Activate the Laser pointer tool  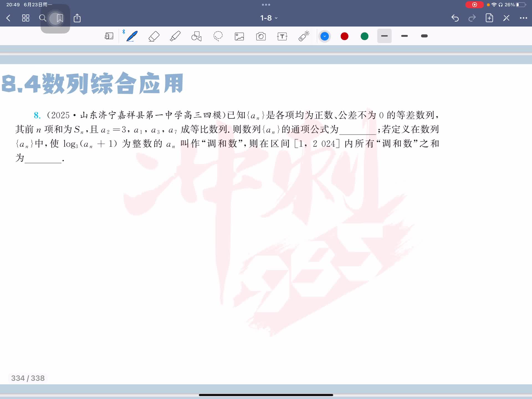(x=304, y=36)
